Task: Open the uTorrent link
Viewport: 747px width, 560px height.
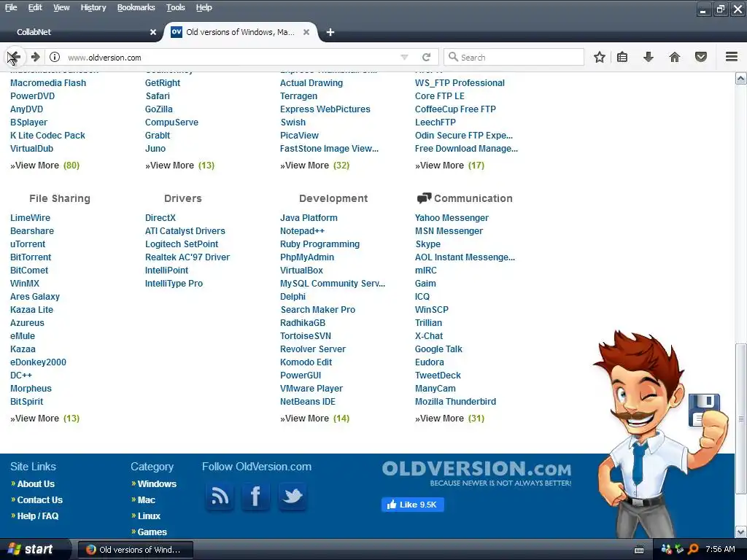Action: click(x=28, y=244)
